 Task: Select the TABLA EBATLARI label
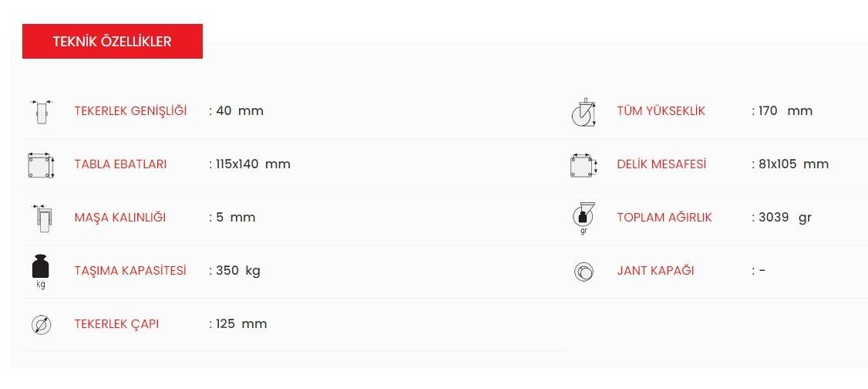coord(120,164)
